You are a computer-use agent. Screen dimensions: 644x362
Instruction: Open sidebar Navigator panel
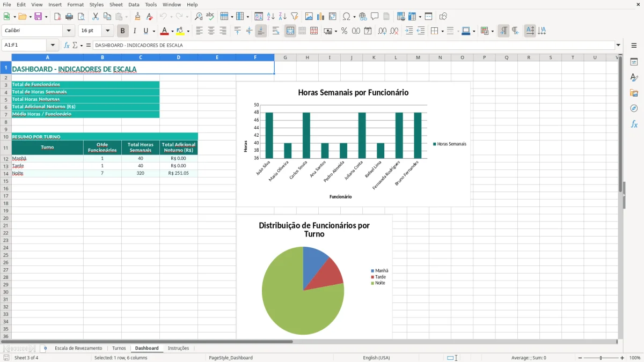pos(634,108)
